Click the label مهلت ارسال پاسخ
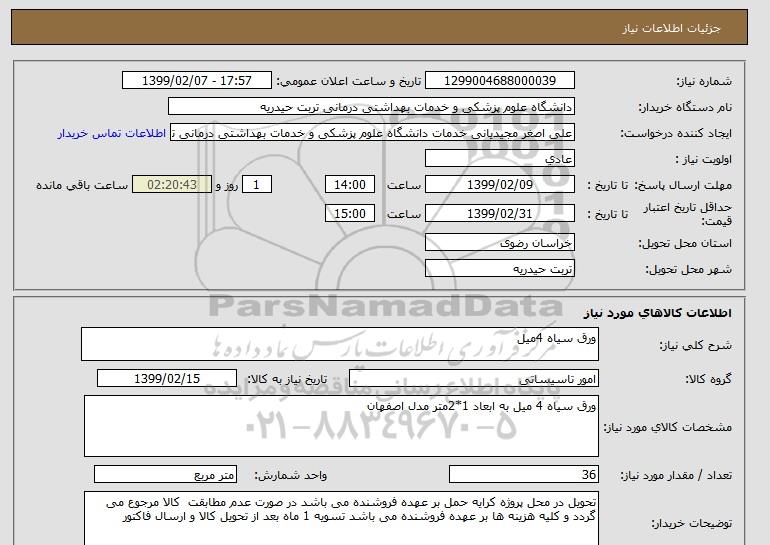 [683, 185]
